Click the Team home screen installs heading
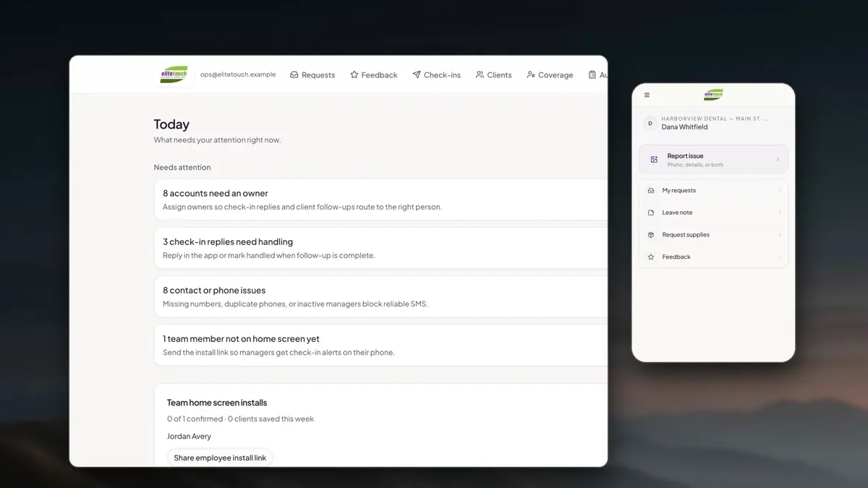The height and width of the screenshot is (488, 868). (217, 403)
